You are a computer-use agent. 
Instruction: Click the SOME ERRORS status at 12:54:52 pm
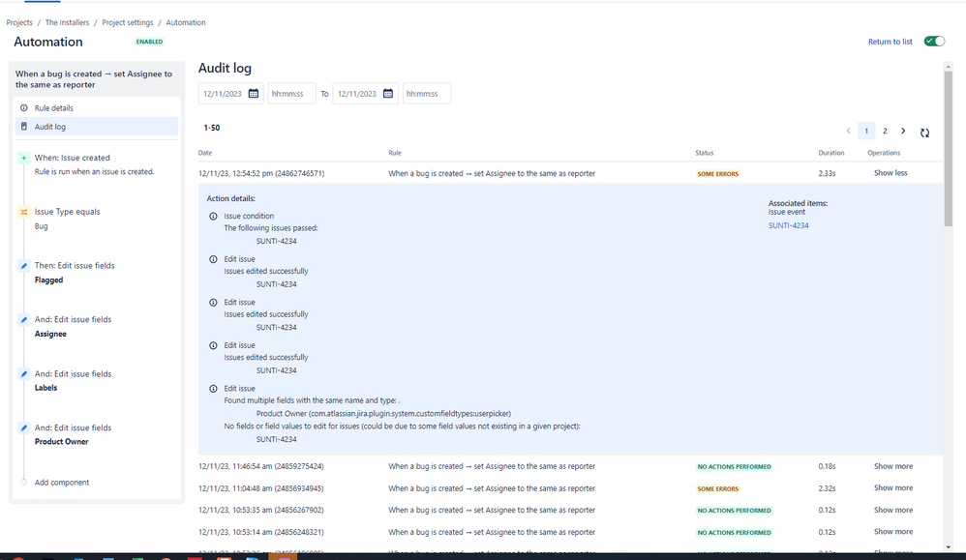717,173
